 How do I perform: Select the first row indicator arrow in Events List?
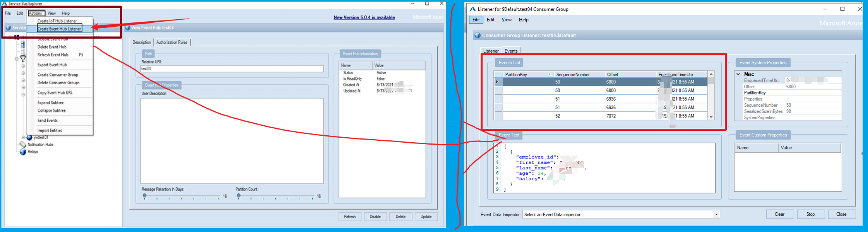tap(498, 82)
